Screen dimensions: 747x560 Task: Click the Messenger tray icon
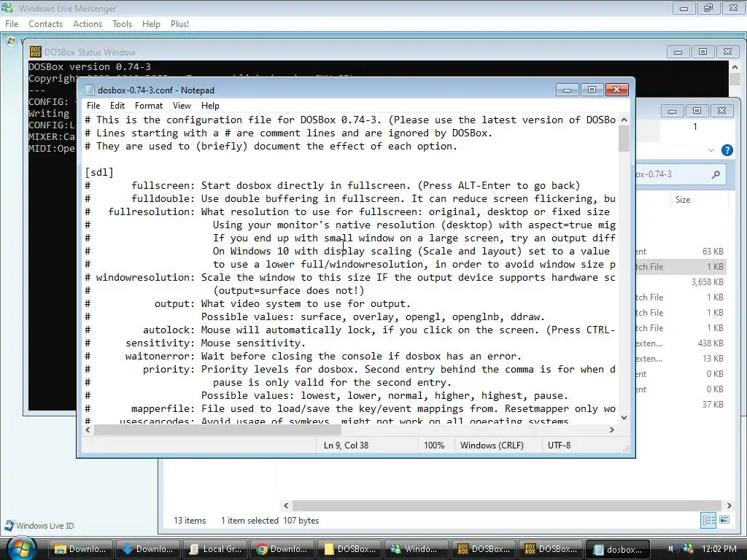coord(688,549)
